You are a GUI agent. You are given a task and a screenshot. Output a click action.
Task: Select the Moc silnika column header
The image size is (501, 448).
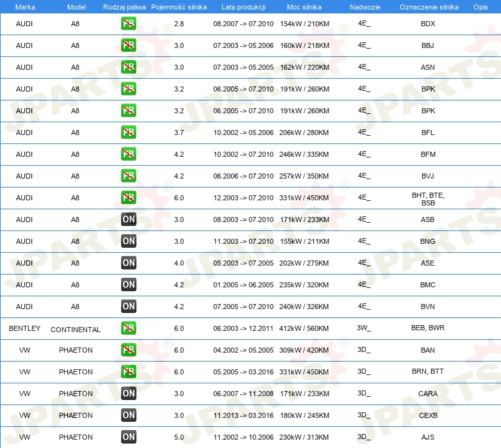pos(304,7)
